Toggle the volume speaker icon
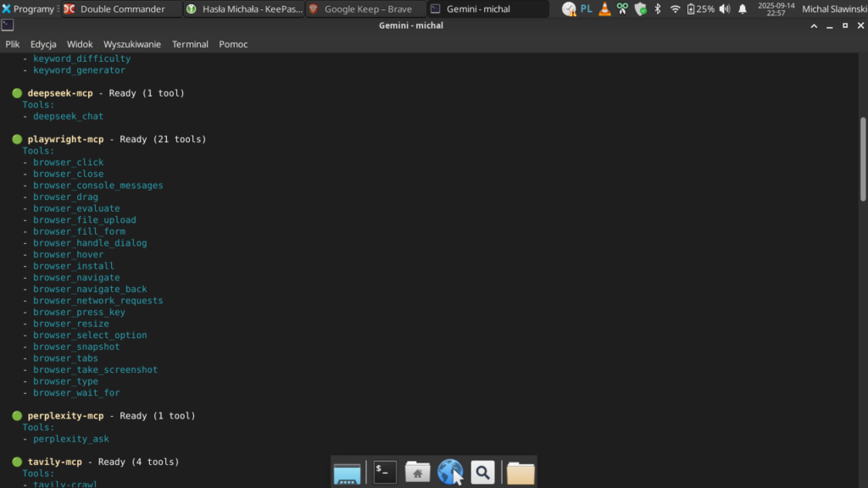 [x=725, y=9]
